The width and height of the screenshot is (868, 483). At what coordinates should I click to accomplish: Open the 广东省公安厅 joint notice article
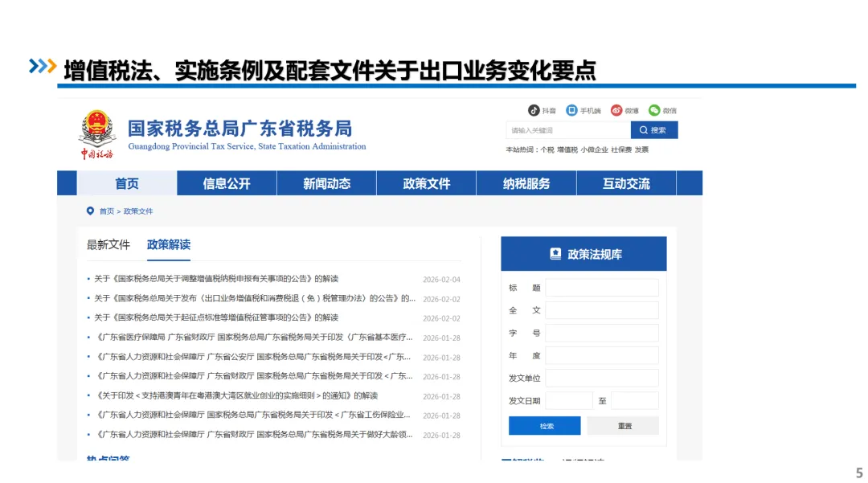(253, 357)
